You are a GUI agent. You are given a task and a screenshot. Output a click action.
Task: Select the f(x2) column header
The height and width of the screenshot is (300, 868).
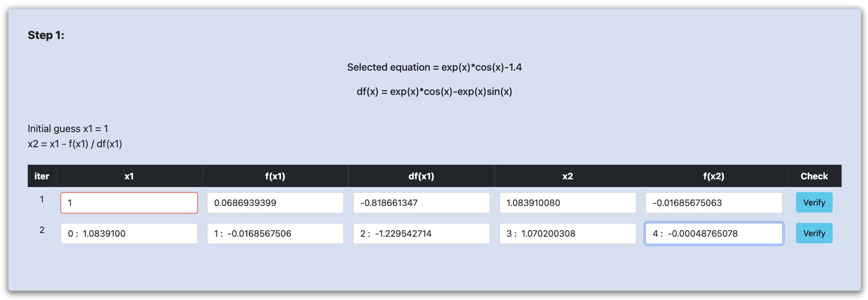[714, 176]
